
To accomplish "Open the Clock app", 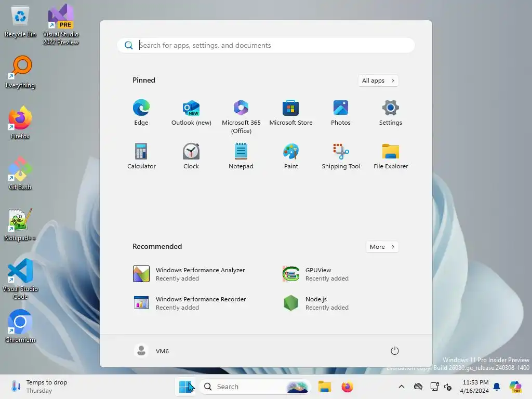I will 191,156.
